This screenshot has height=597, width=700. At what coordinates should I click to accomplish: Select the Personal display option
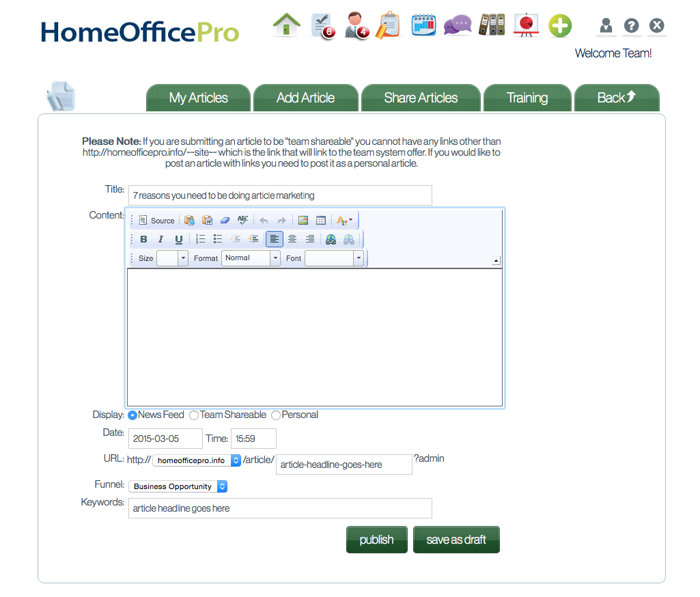pos(276,415)
